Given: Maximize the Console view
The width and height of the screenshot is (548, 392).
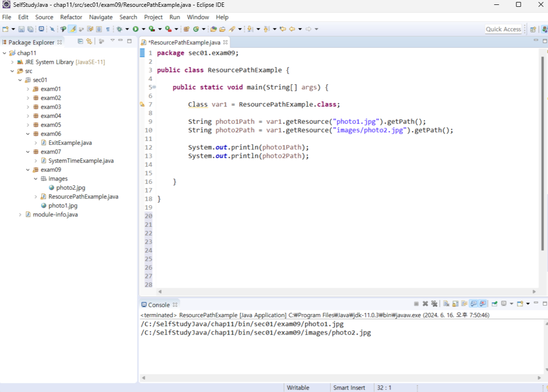Looking at the screenshot, I should pos(545,304).
